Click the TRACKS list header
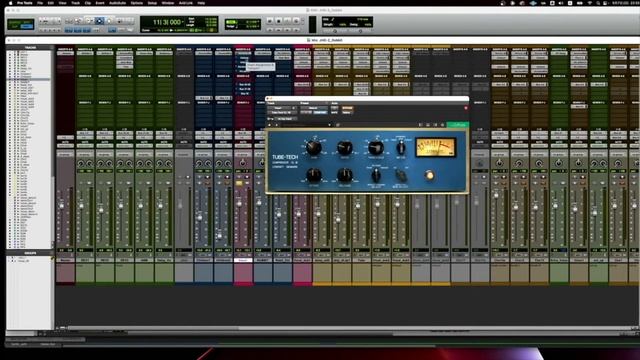 coord(30,48)
